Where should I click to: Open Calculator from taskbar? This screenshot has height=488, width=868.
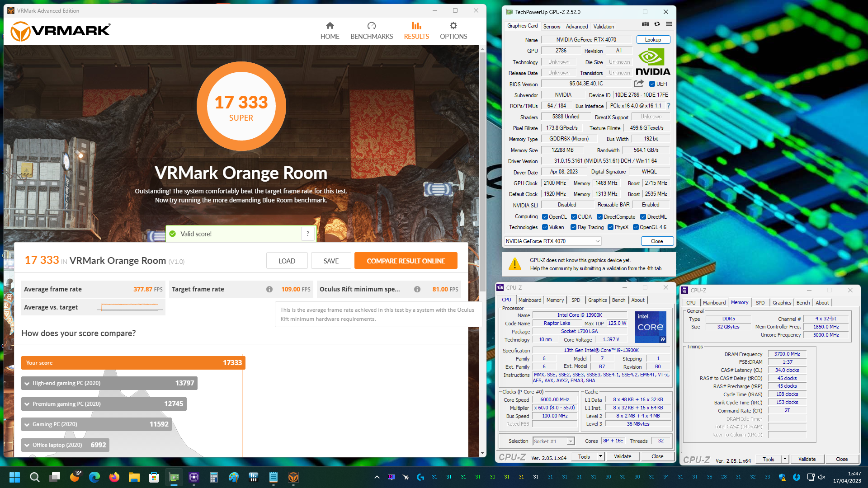click(214, 477)
